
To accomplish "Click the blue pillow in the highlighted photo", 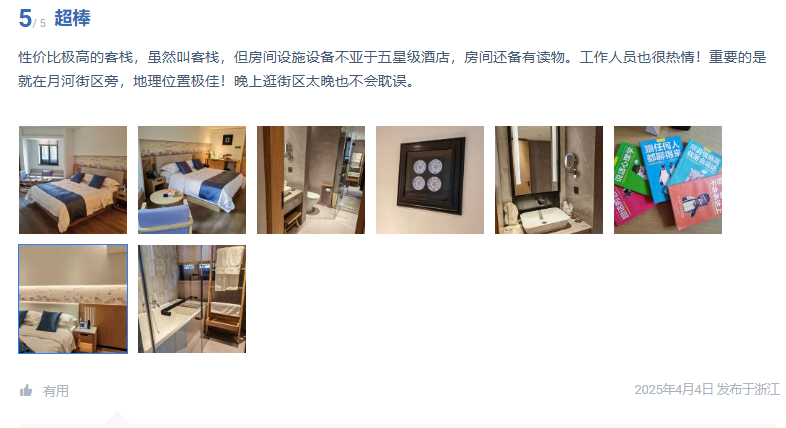I will pyautogui.click(x=50, y=321).
